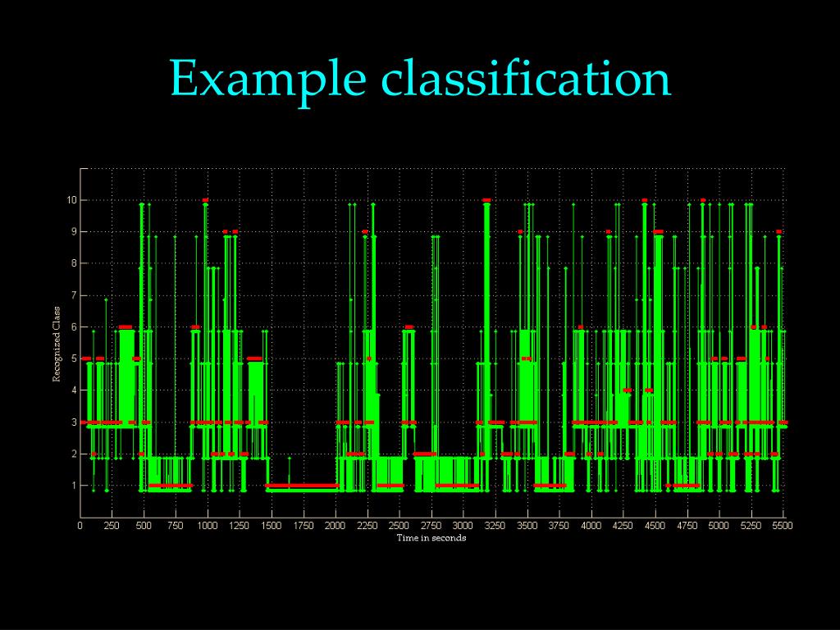Click the x-axis tick label 4500
This screenshot has height=630, width=840.
point(655,526)
